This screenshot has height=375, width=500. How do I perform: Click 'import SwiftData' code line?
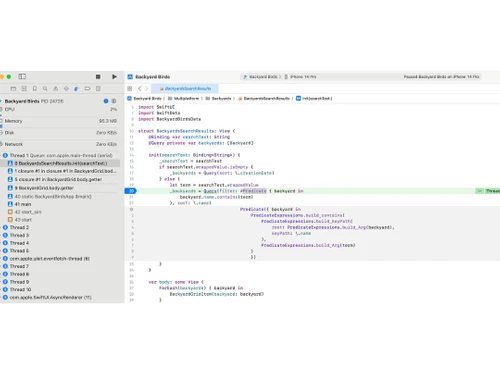click(159, 113)
